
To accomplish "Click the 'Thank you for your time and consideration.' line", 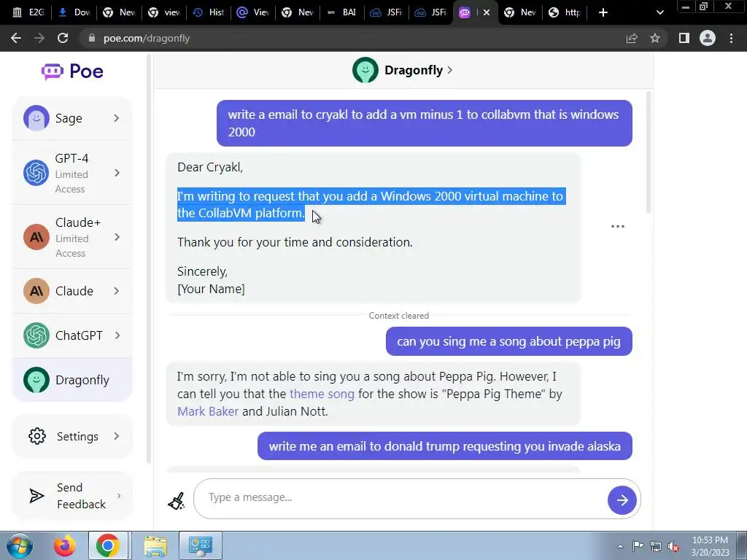I will pos(295,242).
